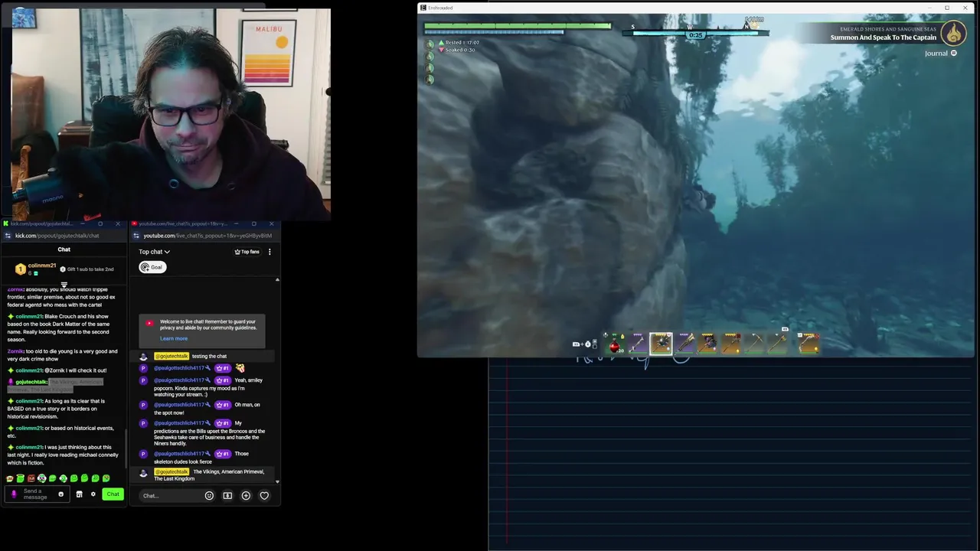Select the highlighted spiked mace hotbar slot

click(661, 344)
